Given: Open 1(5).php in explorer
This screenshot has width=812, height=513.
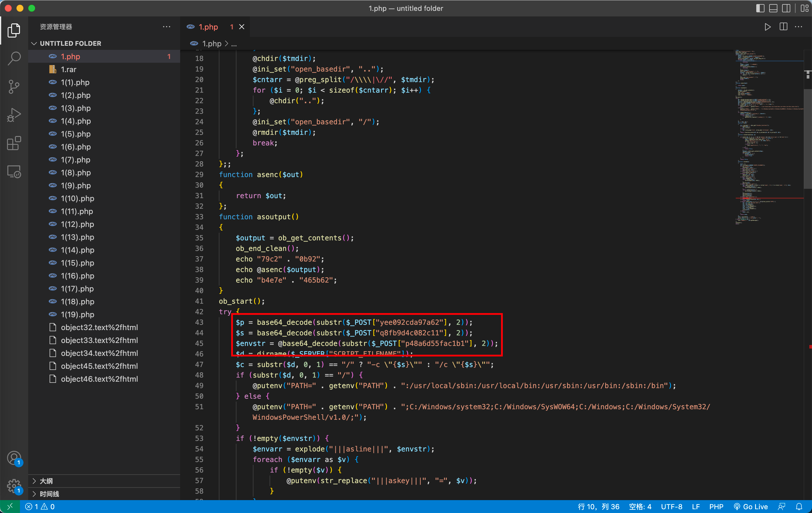Looking at the screenshot, I should click(104, 134).
